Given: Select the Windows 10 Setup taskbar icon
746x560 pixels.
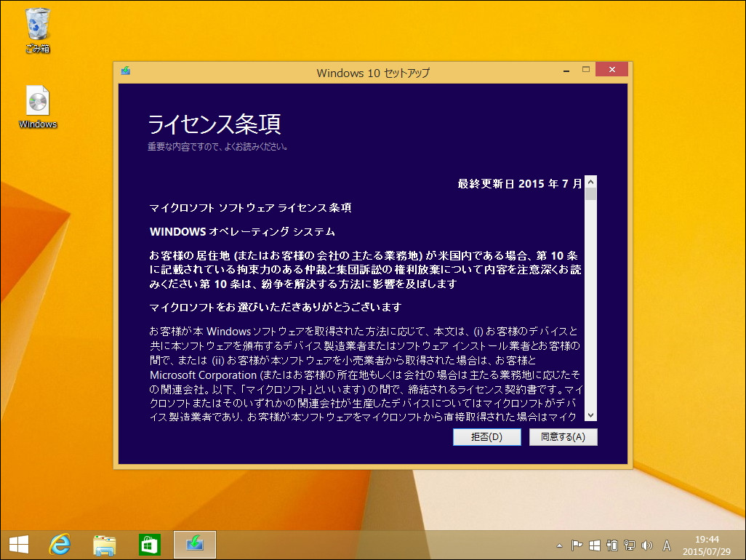Looking at the screenshot, I should click(x=194, y=544).
